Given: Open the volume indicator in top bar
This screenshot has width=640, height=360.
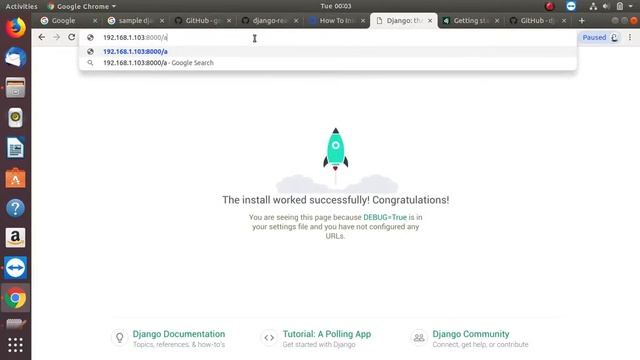Looking at the screenshot, I should (606, 6).
